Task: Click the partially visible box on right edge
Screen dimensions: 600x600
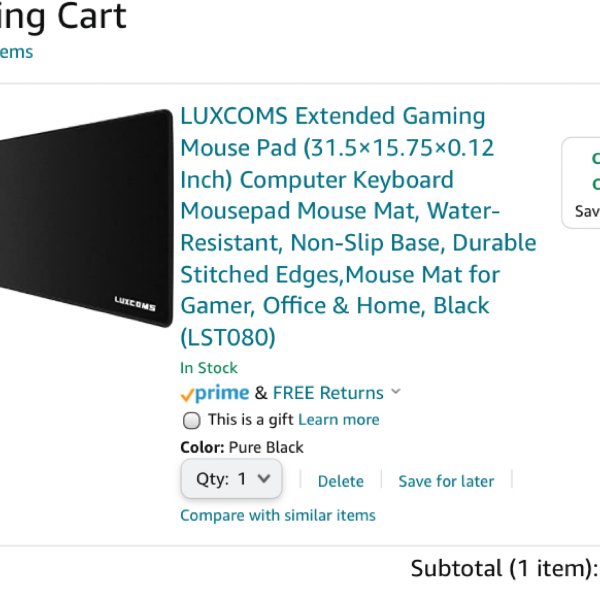Action: (581, 183)
